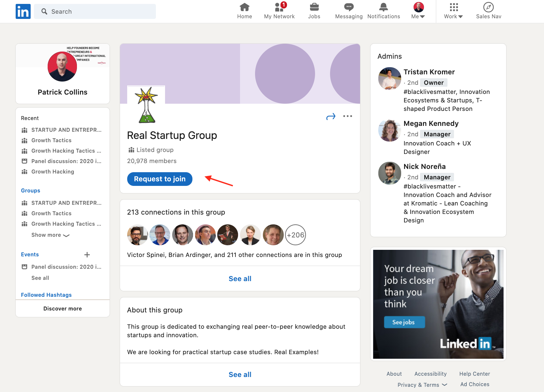Open the About footer link
Screen dimensions: 544x392
point(394,374)
